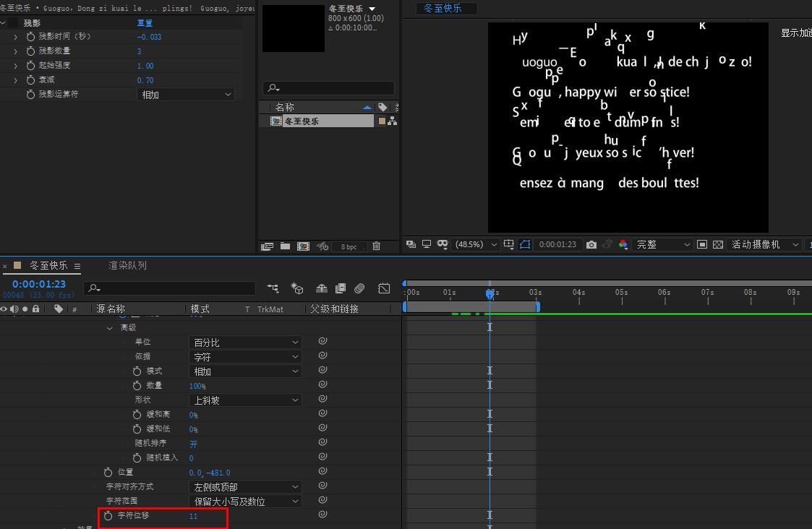Click the timeline layer search field

click(x=171, y=288)
